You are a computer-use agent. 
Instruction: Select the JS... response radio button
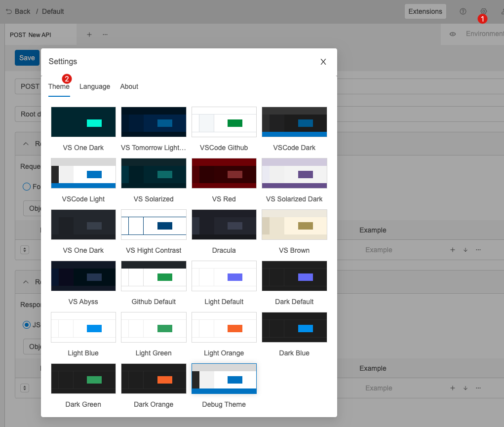coord(27,325)
